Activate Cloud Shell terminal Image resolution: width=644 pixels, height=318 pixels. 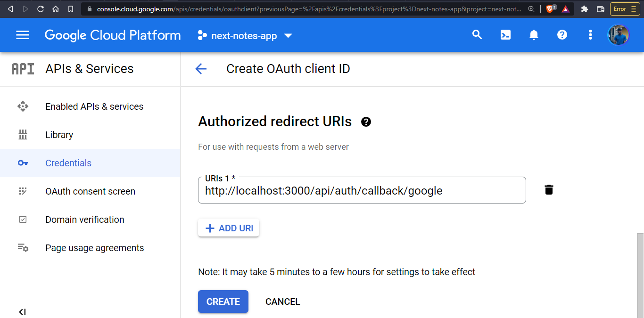pos(505,35)
